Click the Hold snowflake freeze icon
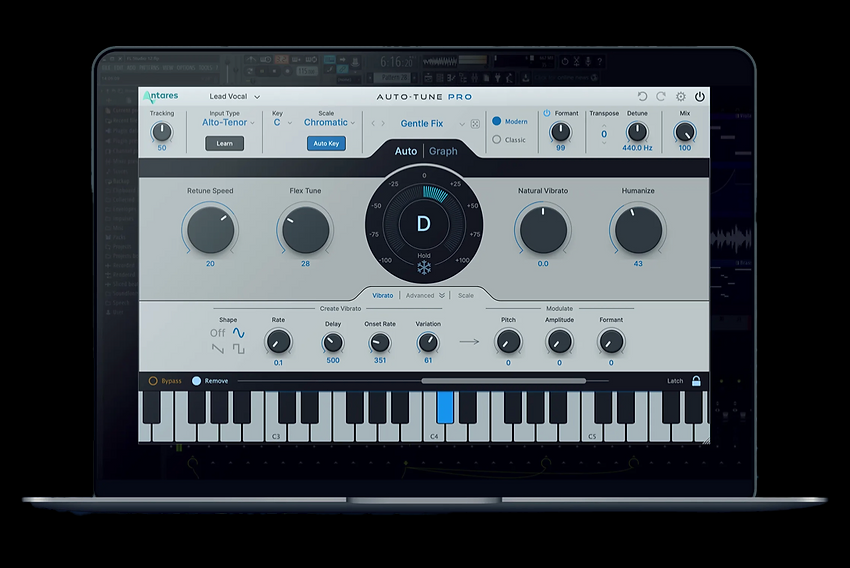The width and height of the screenshot is (850, 568). (x=424, y=268)
